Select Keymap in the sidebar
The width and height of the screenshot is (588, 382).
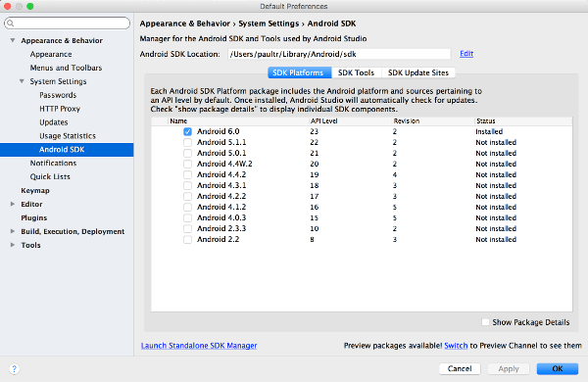coord(35,190)
